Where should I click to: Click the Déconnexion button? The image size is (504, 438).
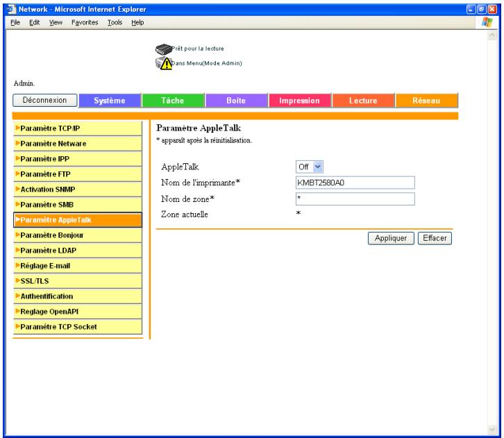coord(44,100)
